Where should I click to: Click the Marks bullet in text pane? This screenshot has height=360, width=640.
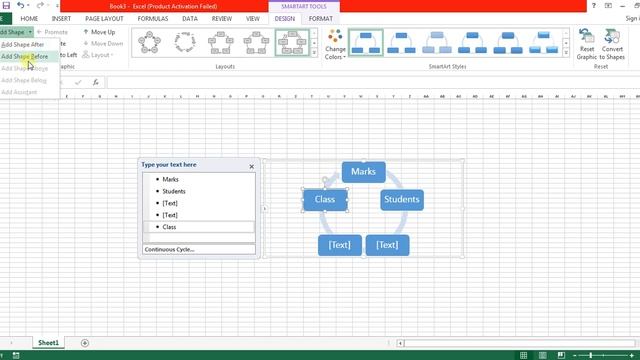(x=170, y=179)
